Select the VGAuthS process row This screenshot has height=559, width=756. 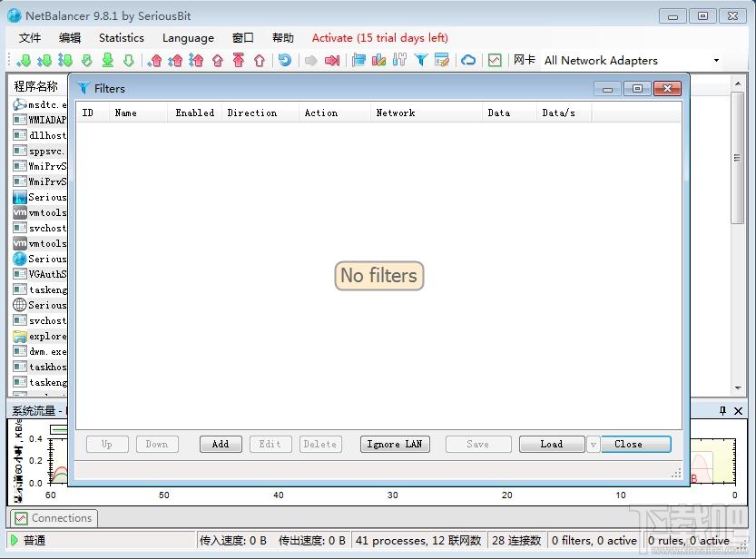pos(40,274)
